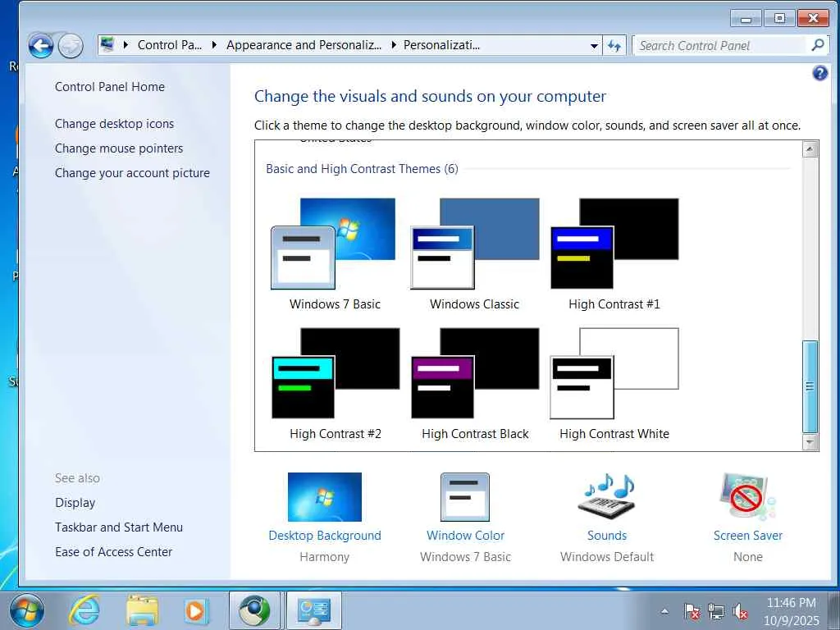Go back with the blue Back arrow
Image resolution: width=840 pixels, height=630 pixels.
41,46
